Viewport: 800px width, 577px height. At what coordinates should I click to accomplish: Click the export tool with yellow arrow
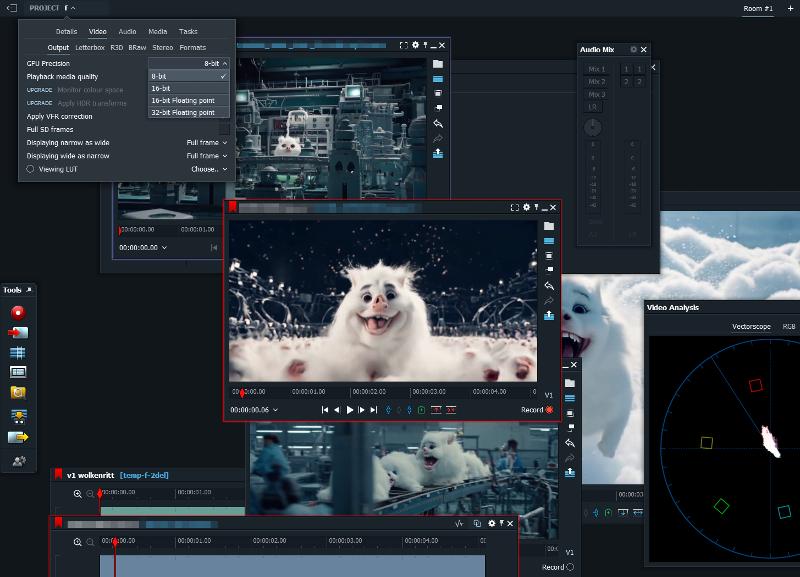(18, 437)
